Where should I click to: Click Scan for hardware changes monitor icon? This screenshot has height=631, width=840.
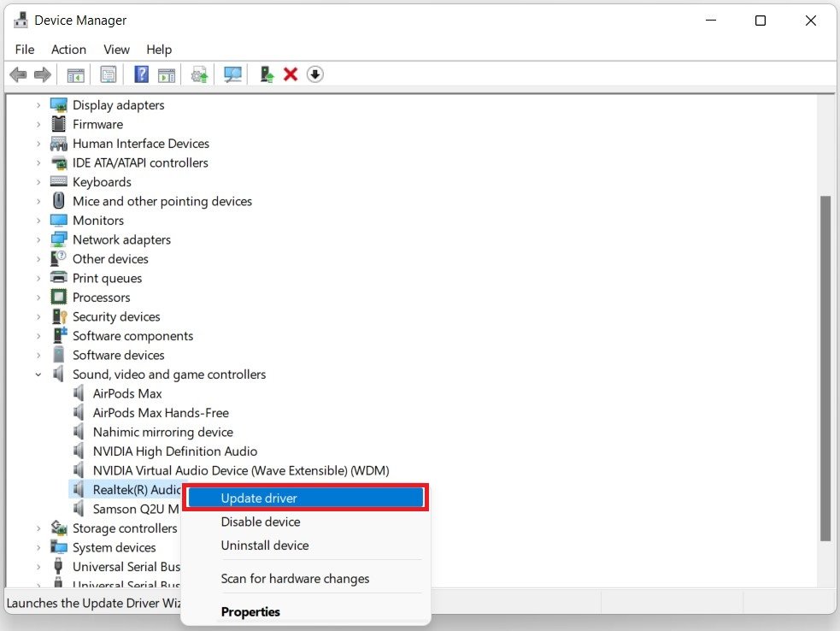[x=232, y=75]
